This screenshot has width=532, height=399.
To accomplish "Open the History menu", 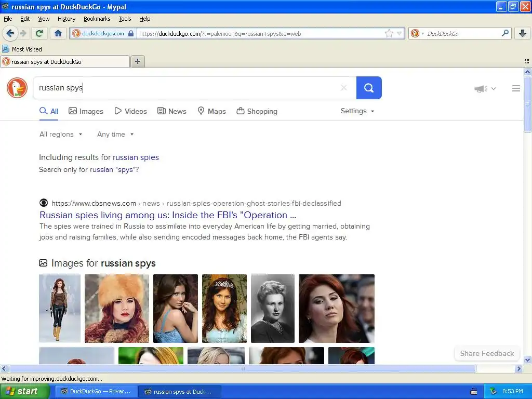I will [66, 19].
